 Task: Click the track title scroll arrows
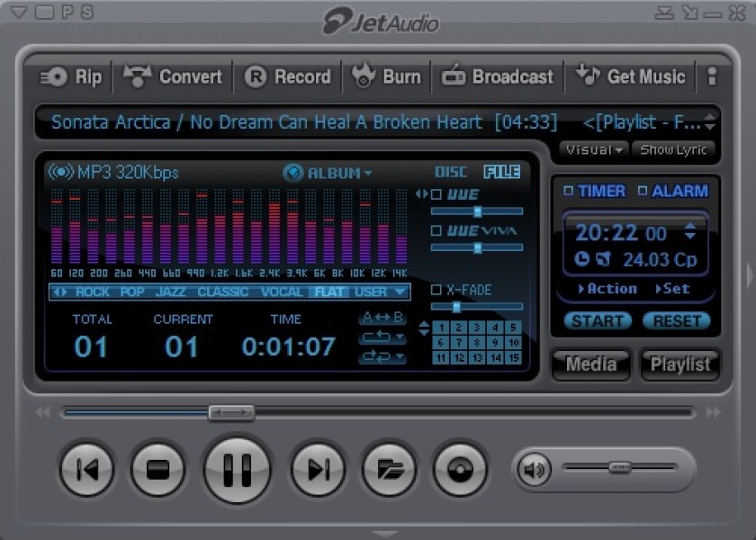coord(710,122)
